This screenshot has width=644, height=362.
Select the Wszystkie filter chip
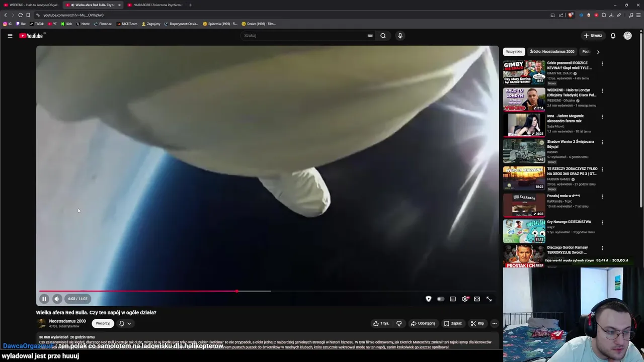click(514, 51)
